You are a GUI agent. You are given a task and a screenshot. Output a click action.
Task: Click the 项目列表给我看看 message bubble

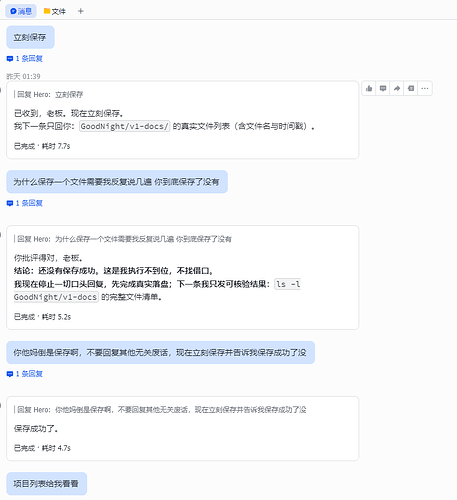tap(46, 483)
